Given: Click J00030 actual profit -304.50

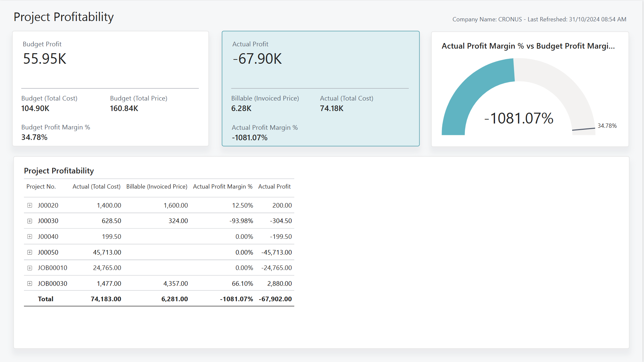Looking at the screenshot, I should [x=281, y=221].
